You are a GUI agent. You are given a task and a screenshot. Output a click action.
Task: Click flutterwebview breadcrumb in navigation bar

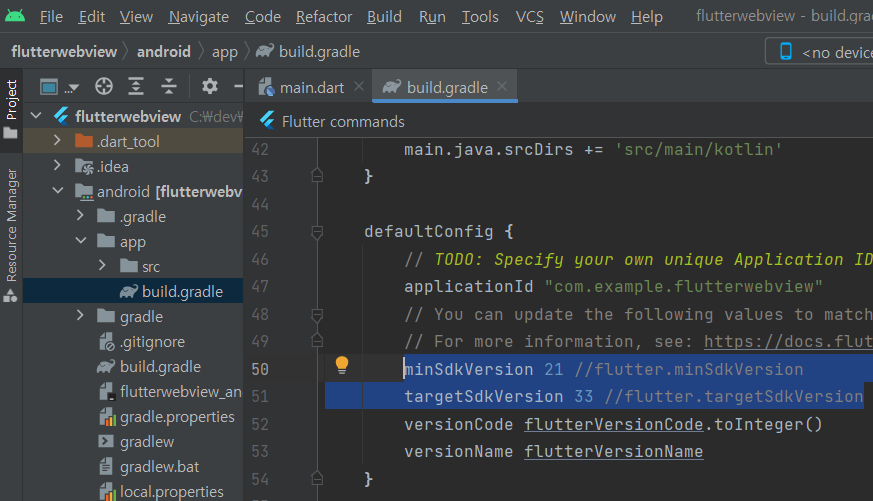(64, 52)
